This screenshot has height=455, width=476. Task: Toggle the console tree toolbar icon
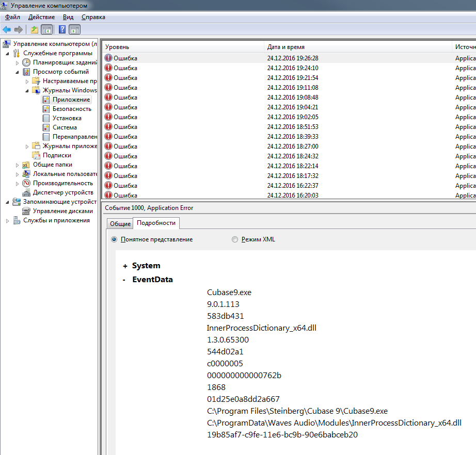point(47,30)
